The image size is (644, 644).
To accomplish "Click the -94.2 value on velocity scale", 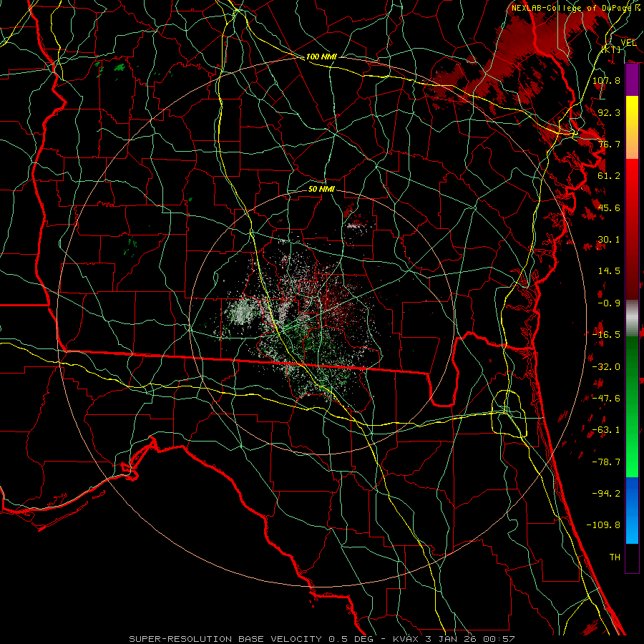I will pos(606,494).
